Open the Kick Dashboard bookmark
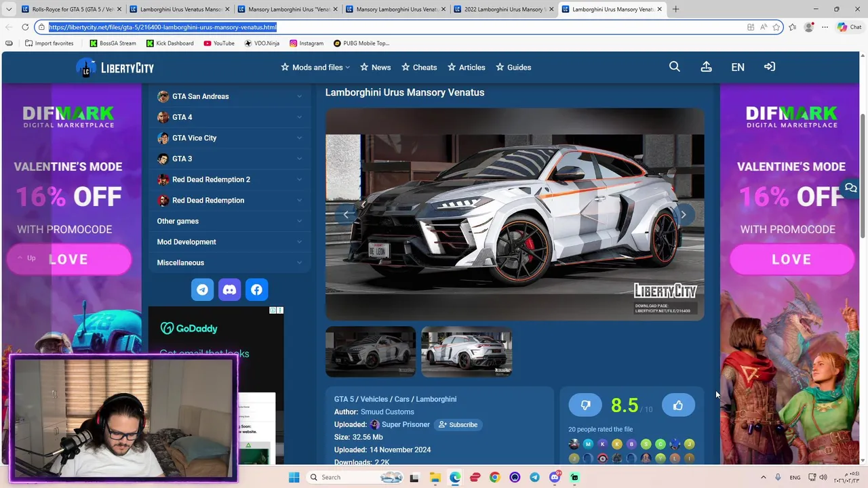 pyautogui.click(x=170, y=43)
